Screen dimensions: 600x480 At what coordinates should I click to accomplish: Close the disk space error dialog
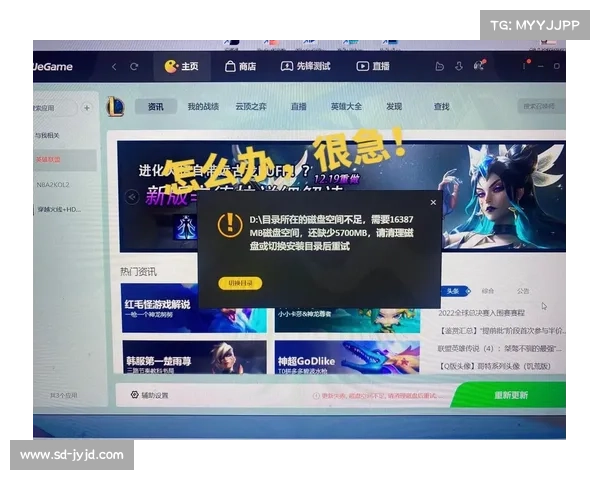[433, 201]
